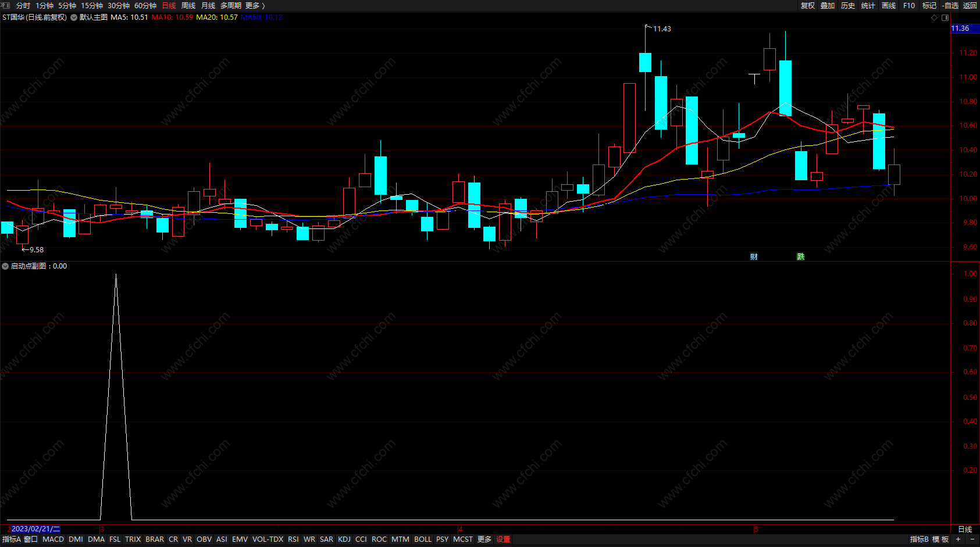980x547 pixels.
Task: Open 更多 indicators in the bottom bar
Action: tap(484, 539)
